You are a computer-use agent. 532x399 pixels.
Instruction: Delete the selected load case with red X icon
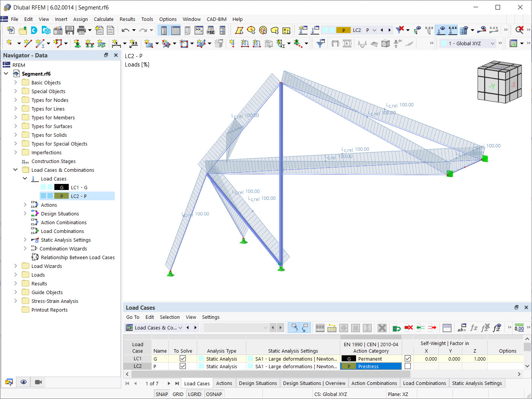(408, 327)
